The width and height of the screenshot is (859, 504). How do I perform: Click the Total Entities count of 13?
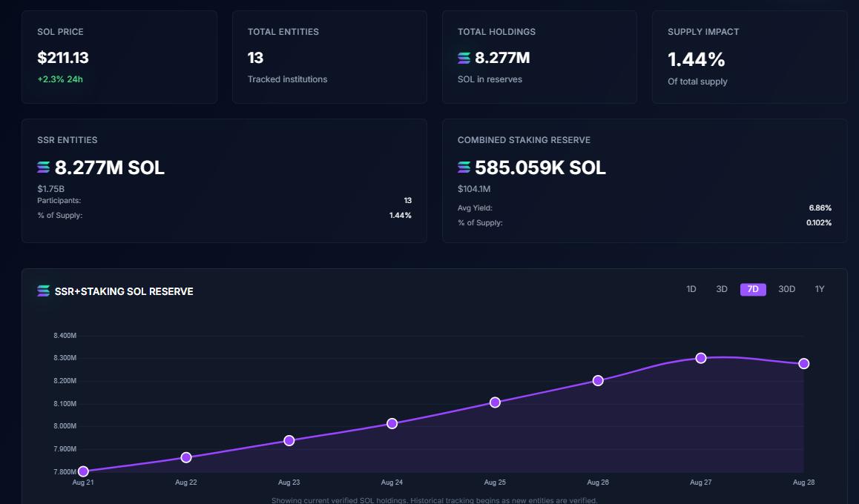pos(256,58)
